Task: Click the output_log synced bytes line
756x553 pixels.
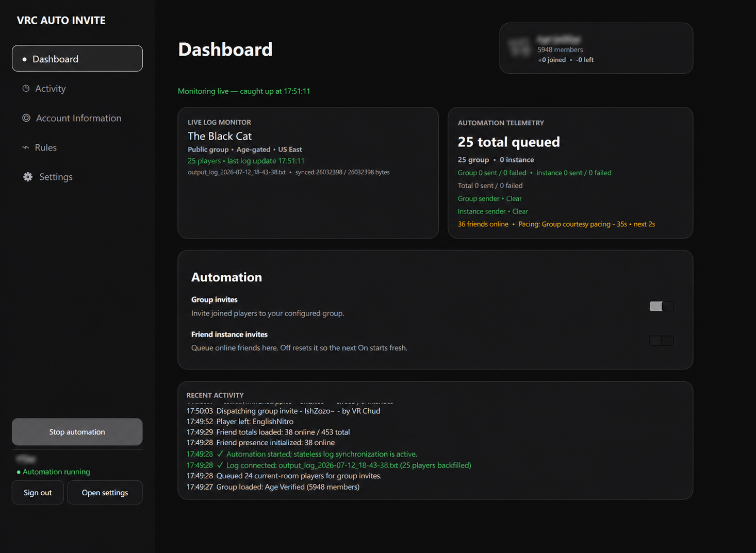Action: point(289,172)
